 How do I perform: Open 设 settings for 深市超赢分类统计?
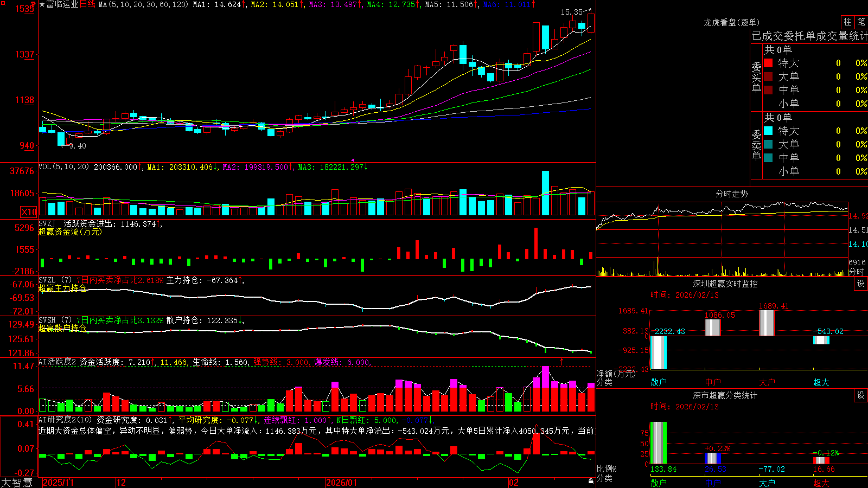tap(861, 395)
